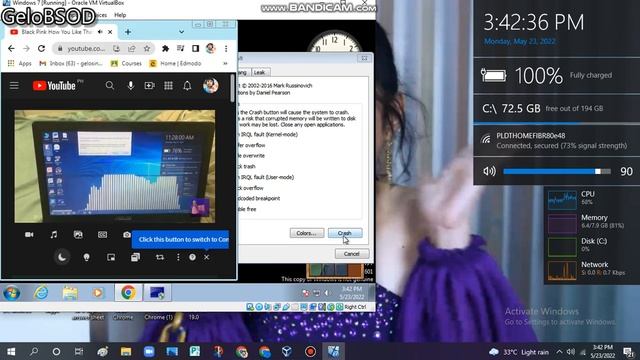Toggle the moon night-mode icon
The width and height of the screenshot is (640, 360).
[x=62, y=257]
